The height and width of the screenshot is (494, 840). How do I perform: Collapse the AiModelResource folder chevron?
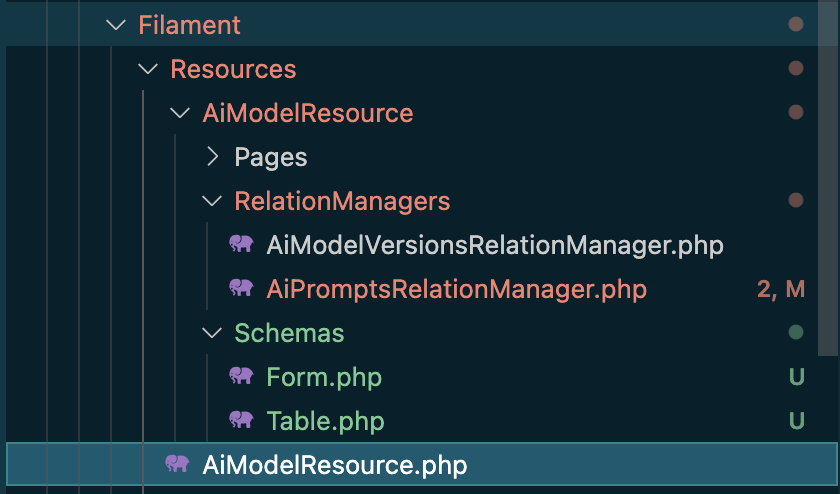[180, 113]
